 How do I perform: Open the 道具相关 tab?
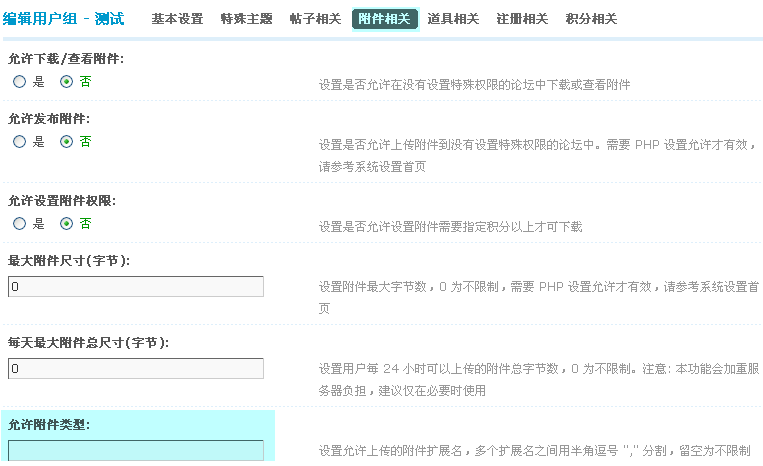tap(453, 19)
